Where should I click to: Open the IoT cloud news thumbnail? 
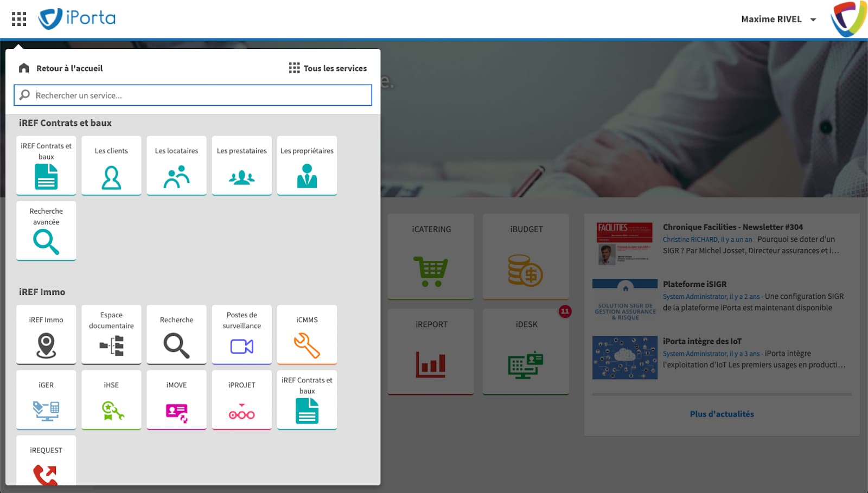(625, 357)
